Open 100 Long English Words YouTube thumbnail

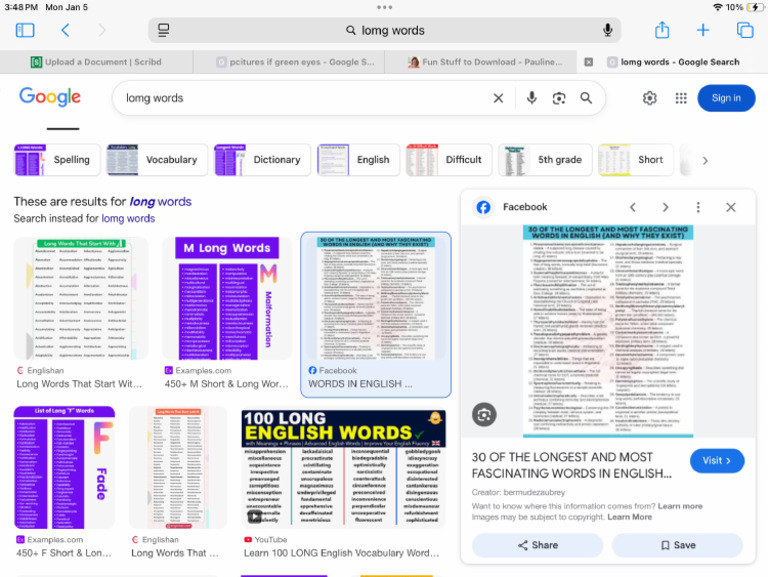343,469
